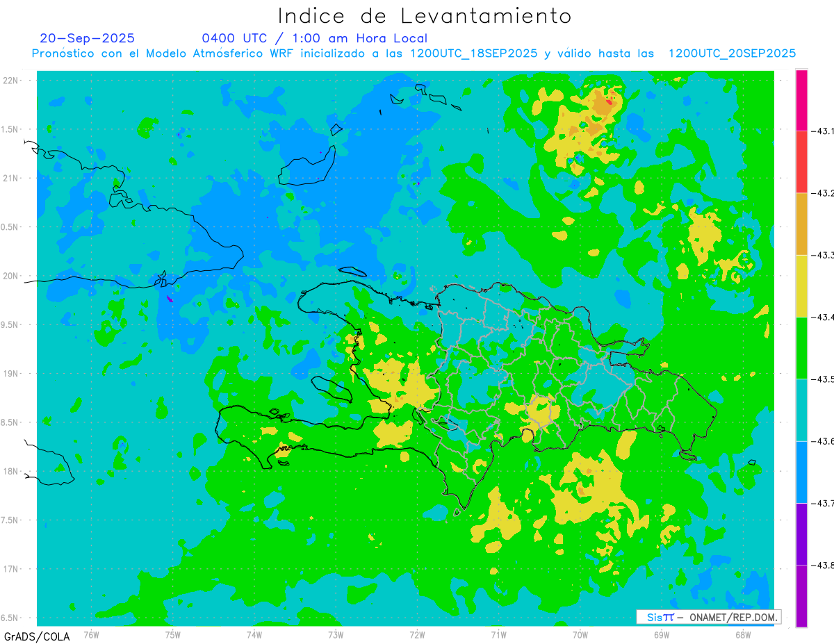834x644 pixels.
Task: Select the date label '20-Sep-2025'
Action: tap(88, 38)
